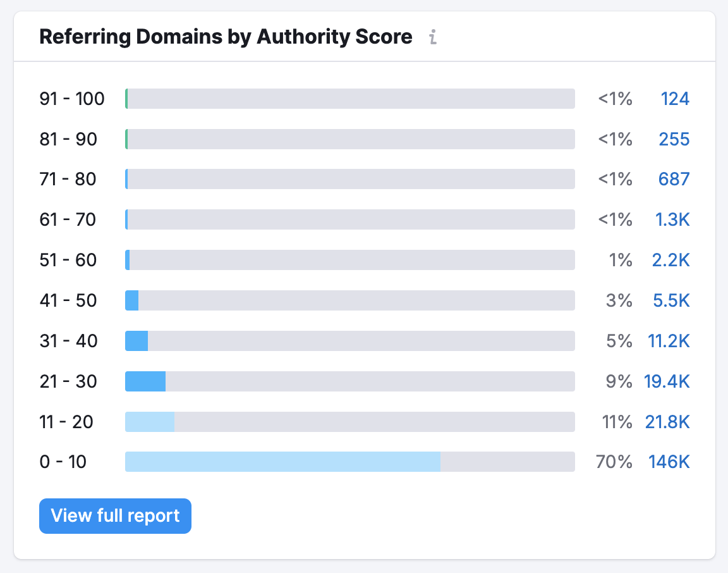The image size is (728, 573).
Task: Open the 21.8K domains link for 11-20
Action: (668, 421)
